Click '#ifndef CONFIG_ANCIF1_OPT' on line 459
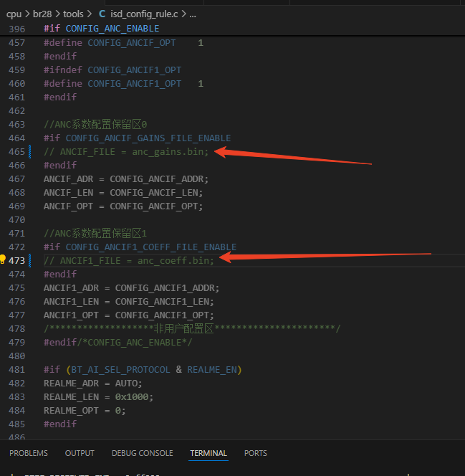 [x=112, y=70]
